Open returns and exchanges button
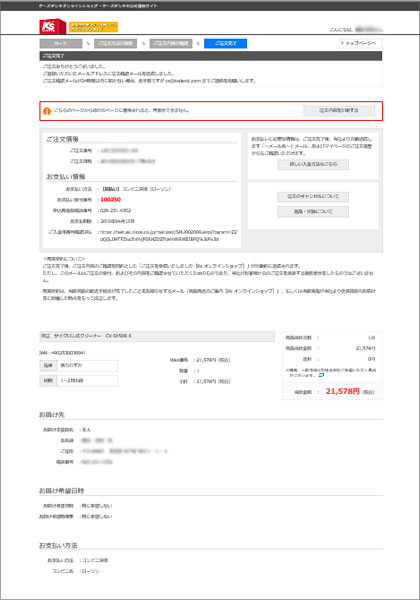This screenshot has width=420, height=600. 313,212
